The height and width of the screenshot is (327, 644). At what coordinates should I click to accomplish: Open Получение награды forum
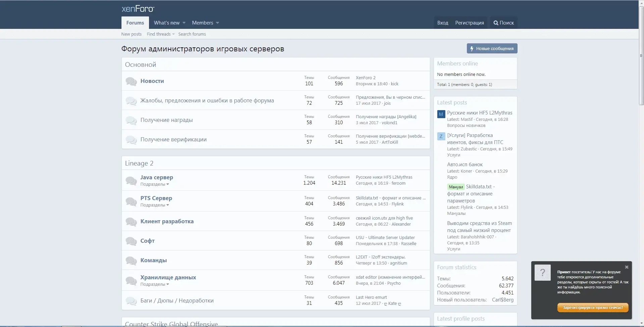166,120
